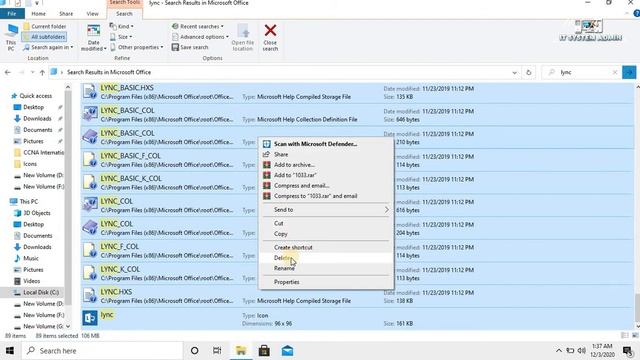Click taskbar Search here box

pyautogui.click(x=102, y=351)
